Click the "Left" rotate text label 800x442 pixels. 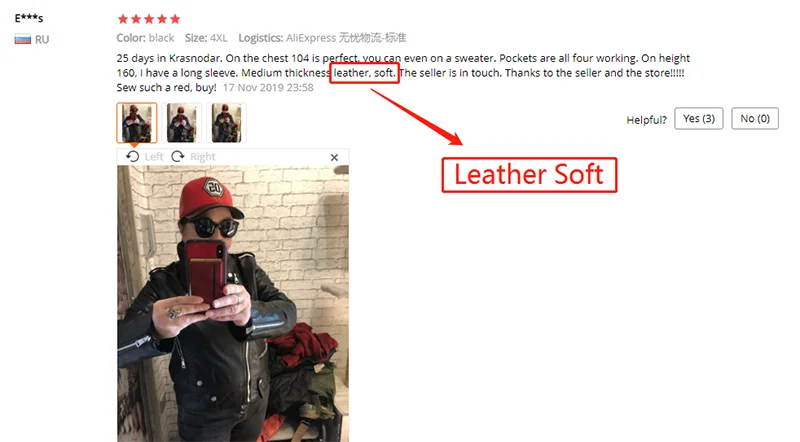[154, 157]
